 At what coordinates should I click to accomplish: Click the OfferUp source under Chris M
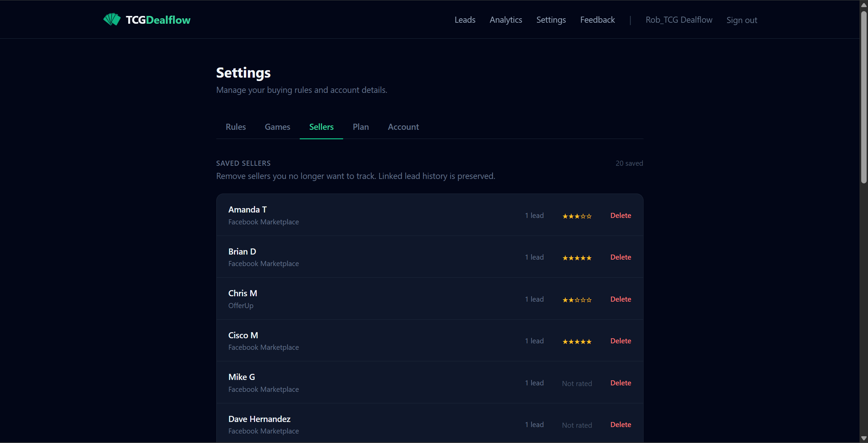[241, 306]
